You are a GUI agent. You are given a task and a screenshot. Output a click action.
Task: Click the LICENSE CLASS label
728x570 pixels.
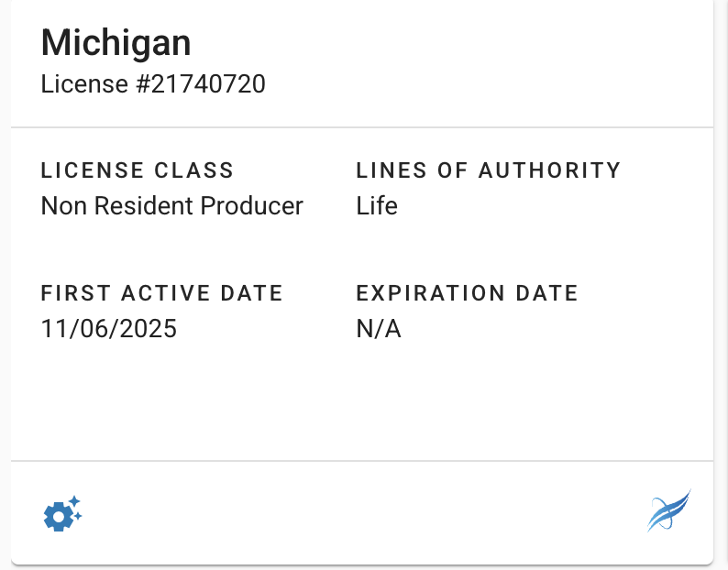(138, 170)
